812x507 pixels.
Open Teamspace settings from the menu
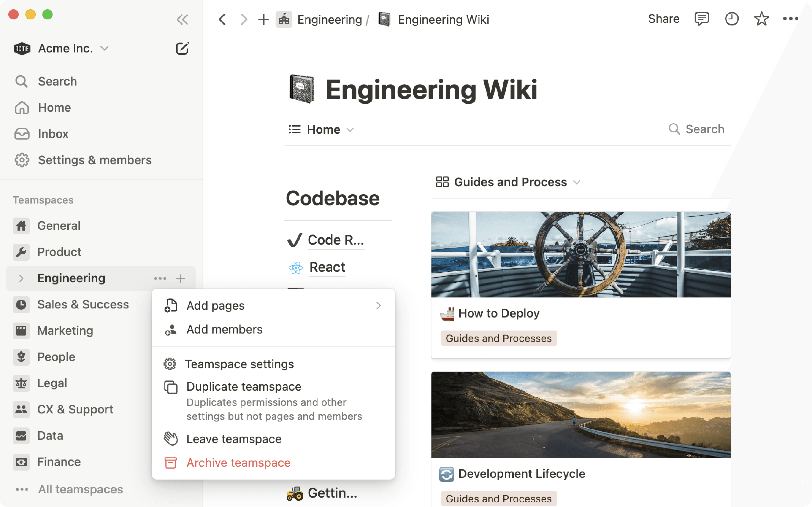(x=240, y=364)
